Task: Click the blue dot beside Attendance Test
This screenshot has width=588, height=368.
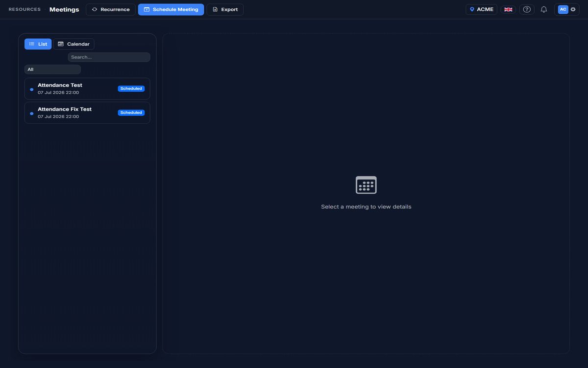Action: coord(32,89)
